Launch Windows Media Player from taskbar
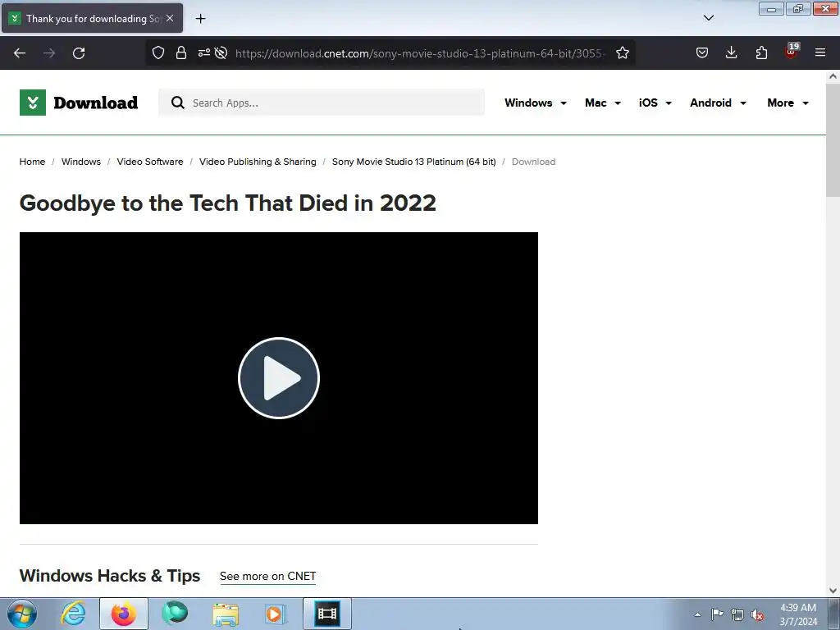Image resolution: width=840 pixels, height=630 pixels. click(276, 614)
